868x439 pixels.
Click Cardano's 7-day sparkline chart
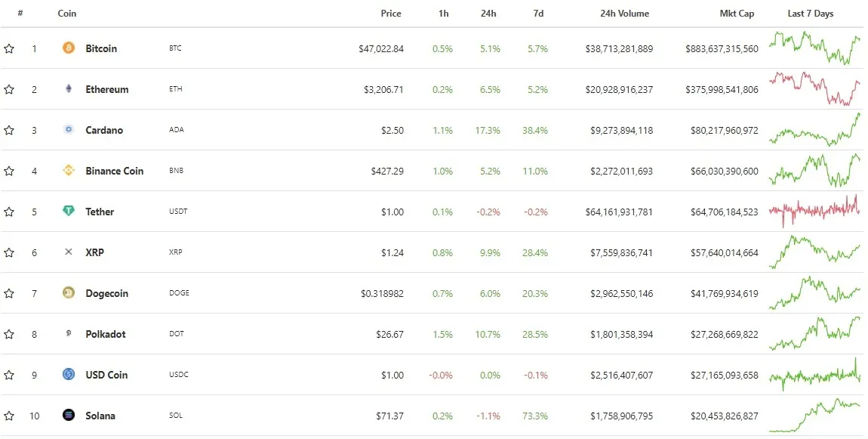[814, 130]
